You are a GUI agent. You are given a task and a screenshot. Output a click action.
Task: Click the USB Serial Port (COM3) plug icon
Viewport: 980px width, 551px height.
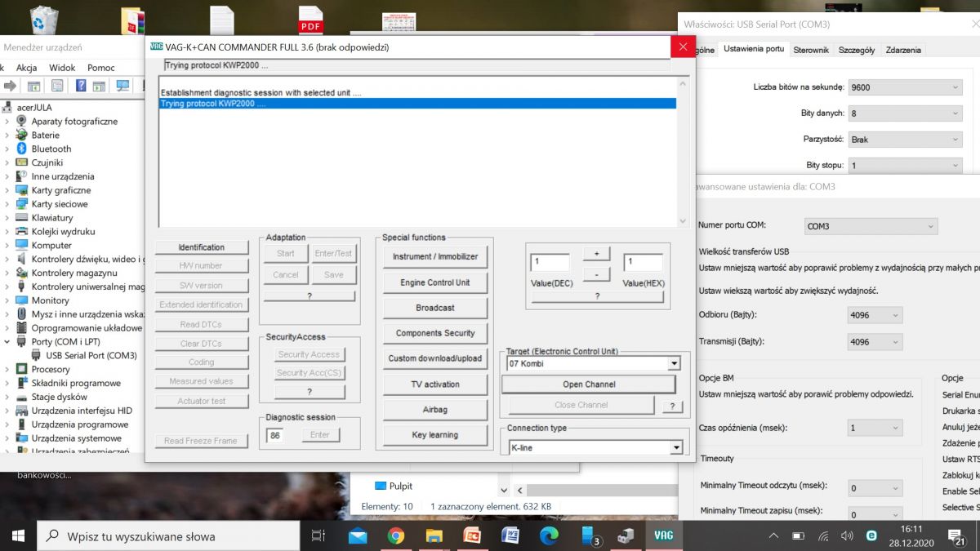coord(38,356)
